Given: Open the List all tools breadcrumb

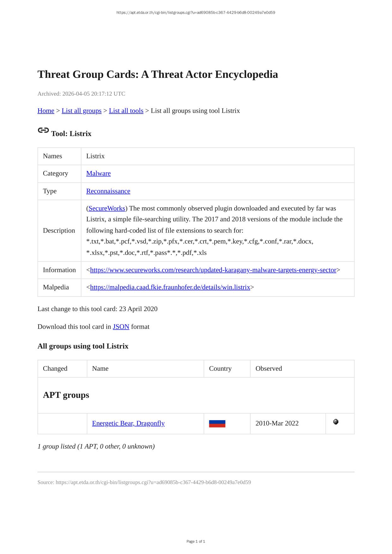Looking at the screenshot, I should [x=126, y=111].
